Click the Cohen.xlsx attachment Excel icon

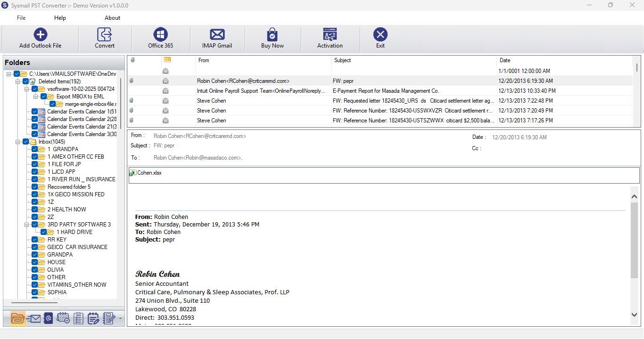point(133,173)
